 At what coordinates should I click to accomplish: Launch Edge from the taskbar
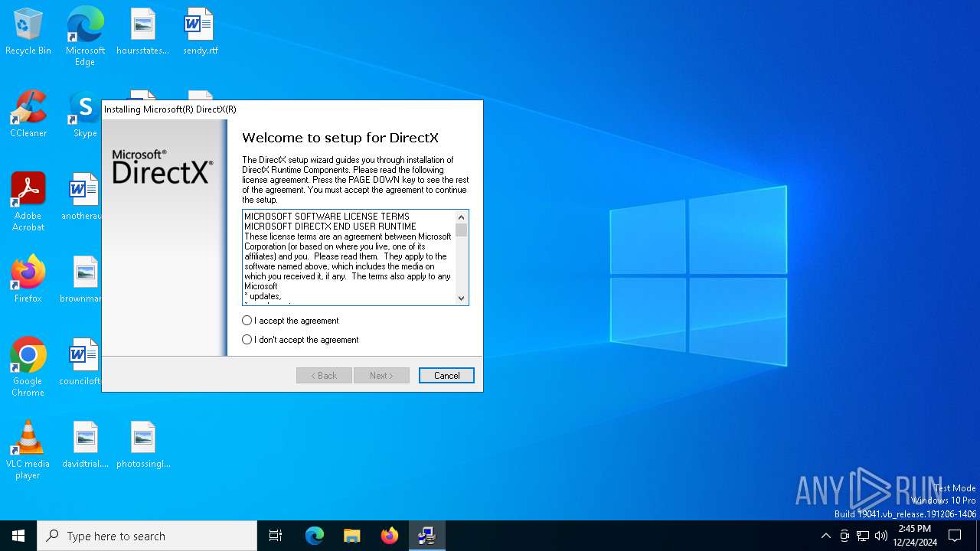click(315, 536)
